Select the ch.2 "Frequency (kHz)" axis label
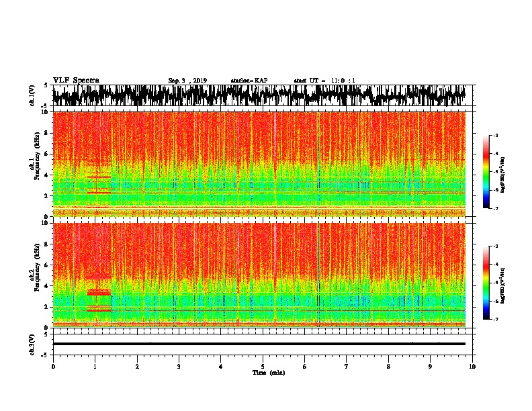This screenshot has height=411, width=532. 37,267
